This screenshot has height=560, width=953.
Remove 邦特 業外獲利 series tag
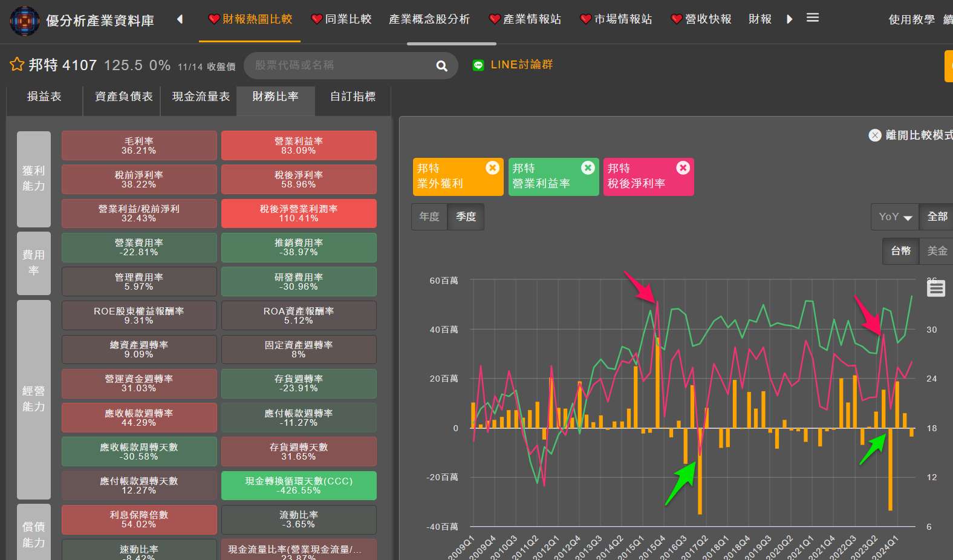click(x=493, y=168)
